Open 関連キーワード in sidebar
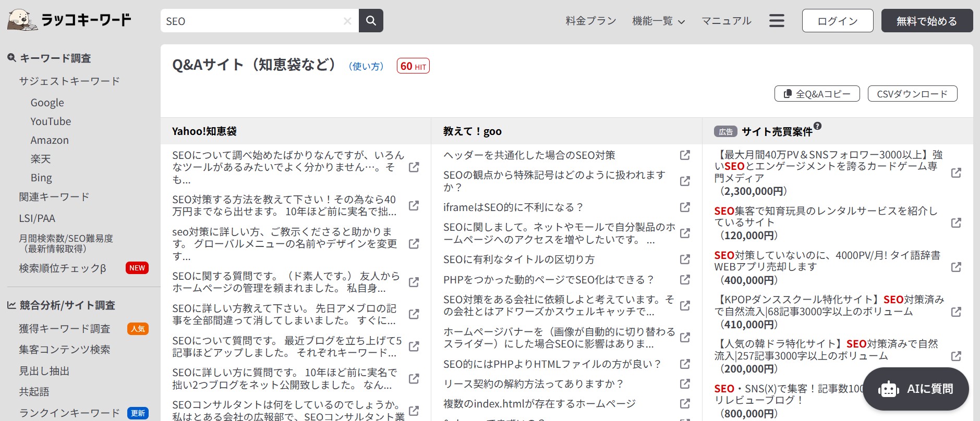The height and width of the screenshot is (421, 980). point(54,196)
